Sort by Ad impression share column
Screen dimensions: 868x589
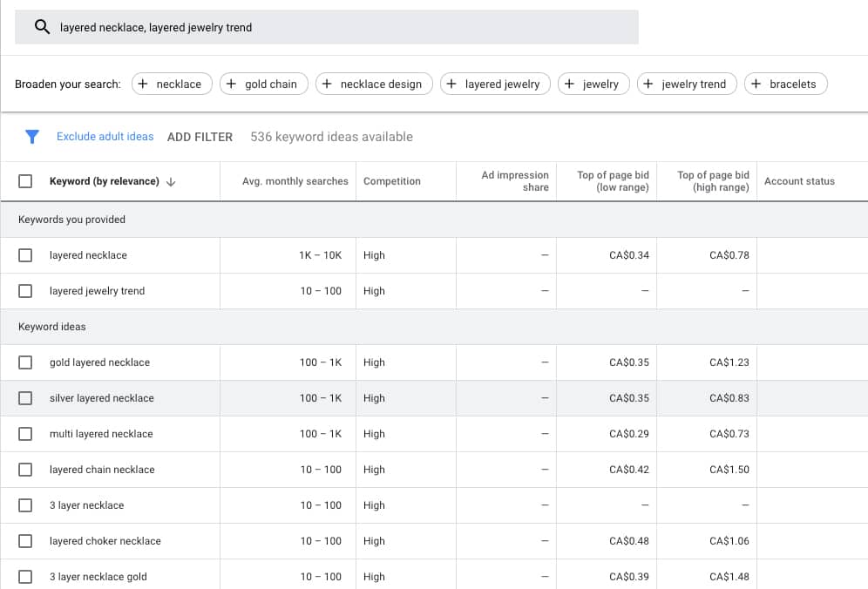pos(515,181)
